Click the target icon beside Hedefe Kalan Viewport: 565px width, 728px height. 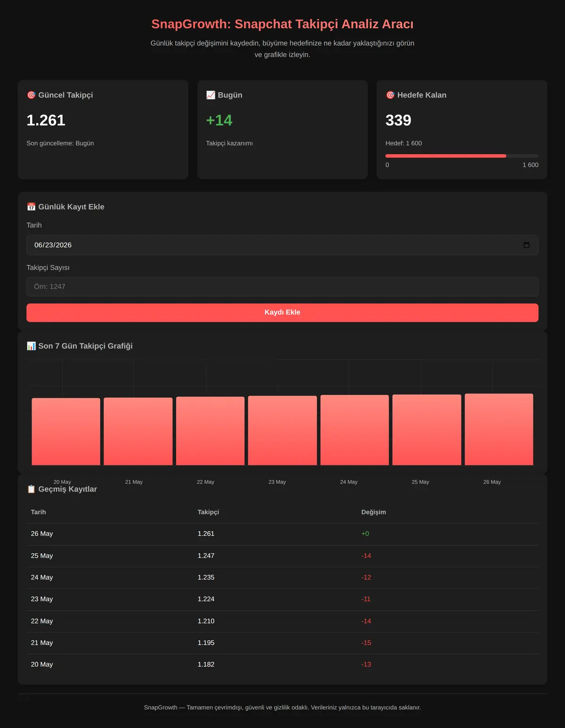(390, 95)
